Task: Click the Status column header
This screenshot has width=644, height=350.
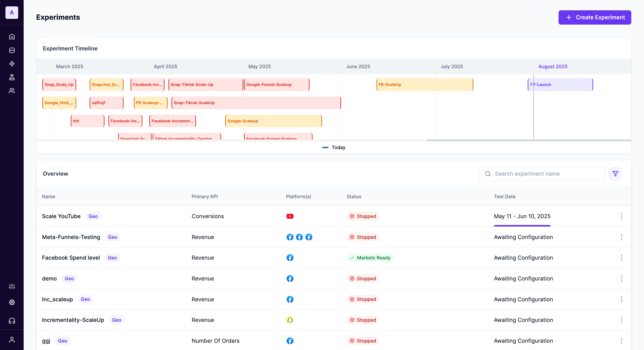Action: (354, 196)
